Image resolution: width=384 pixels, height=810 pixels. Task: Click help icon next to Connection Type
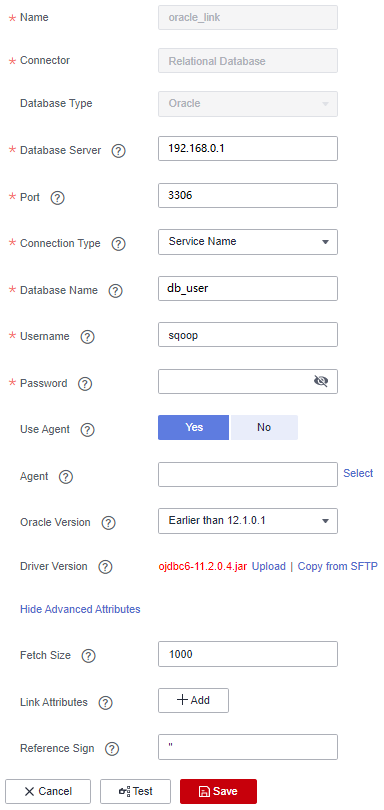118,244
